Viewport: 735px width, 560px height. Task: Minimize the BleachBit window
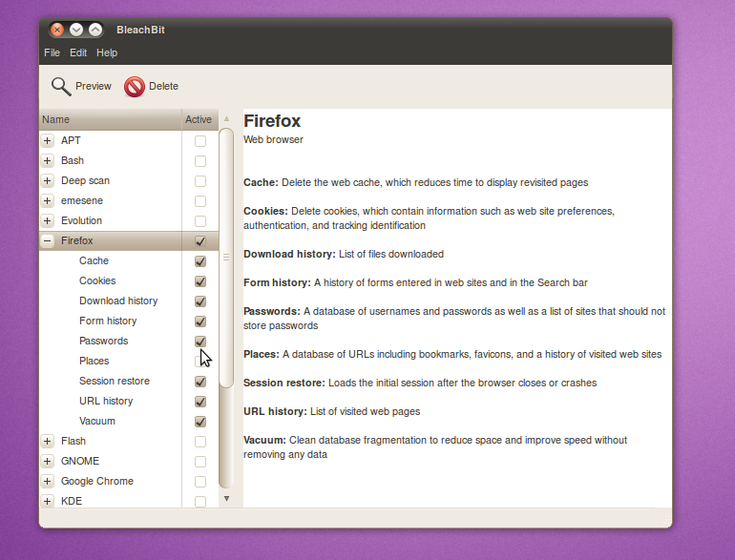coord(76,30)
